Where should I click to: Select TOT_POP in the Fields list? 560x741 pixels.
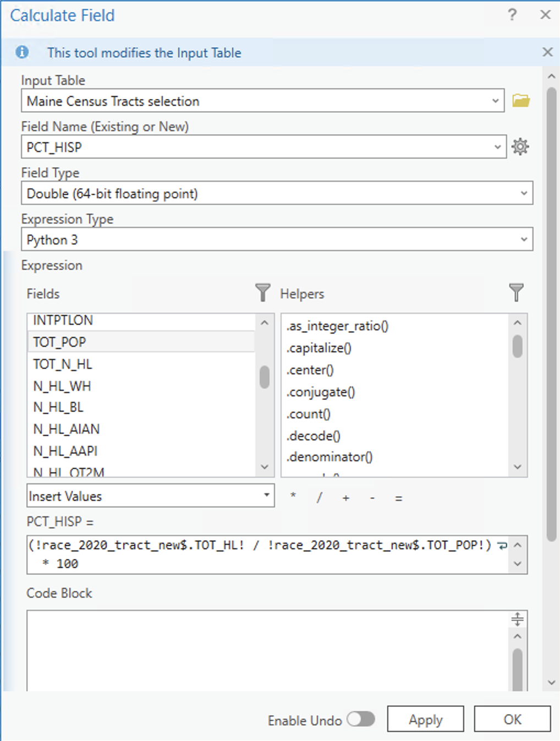(x=59, y=342)
